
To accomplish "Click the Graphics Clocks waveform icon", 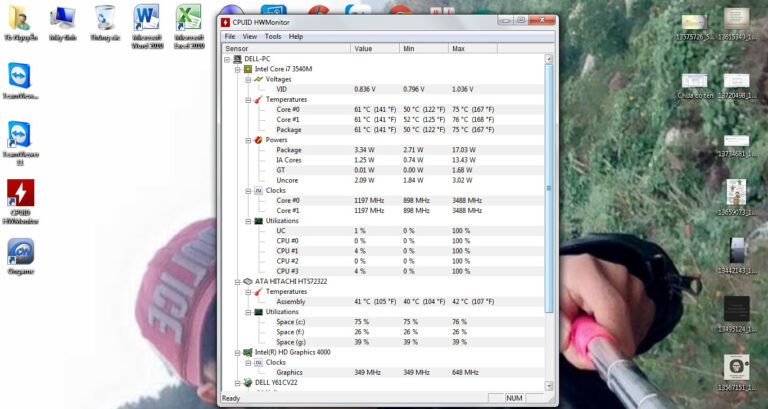I will (x=259, y=362).
